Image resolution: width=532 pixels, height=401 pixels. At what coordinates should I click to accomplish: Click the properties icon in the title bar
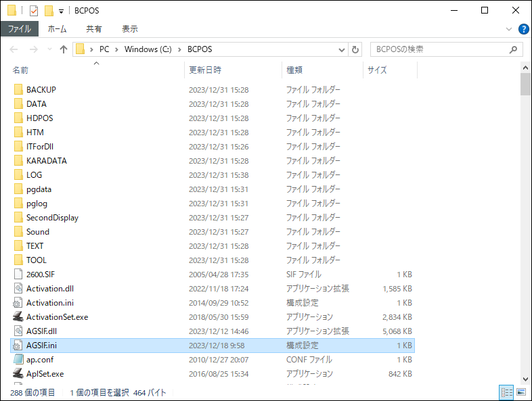(x=33, y=11)
